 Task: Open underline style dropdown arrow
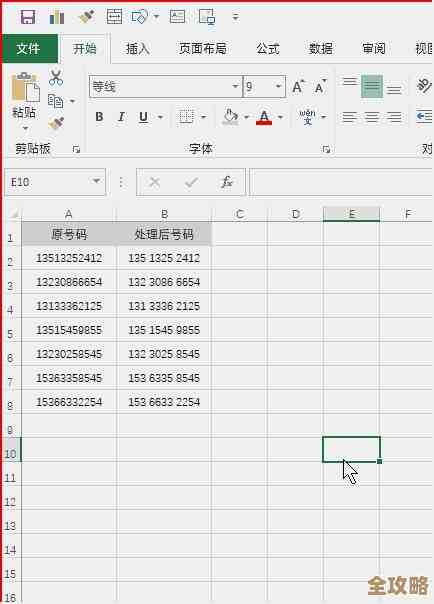(x=160, y=117)
